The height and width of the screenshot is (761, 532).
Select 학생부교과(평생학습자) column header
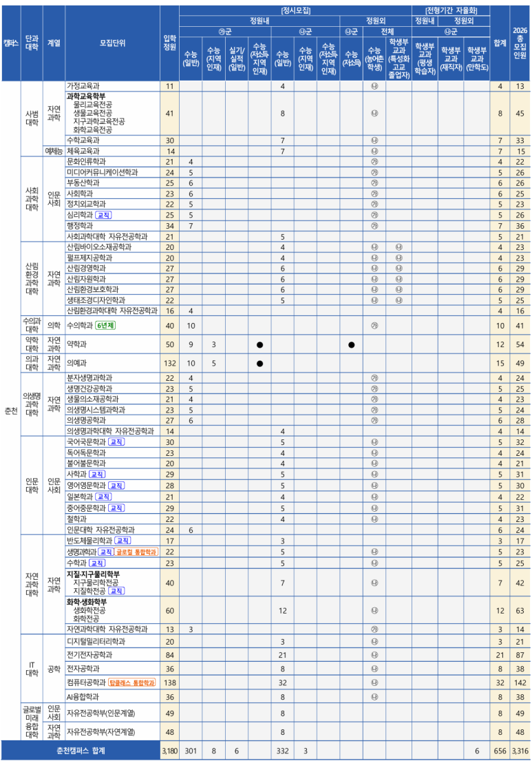[x=425, y=59]
